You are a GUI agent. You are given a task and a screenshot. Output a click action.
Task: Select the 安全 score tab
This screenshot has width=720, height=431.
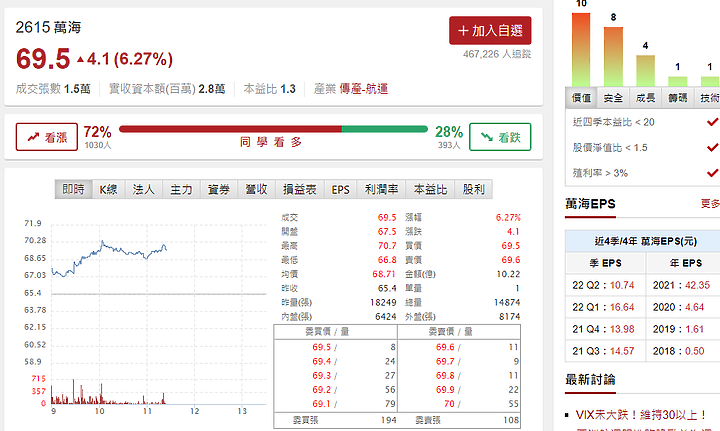[x=613, y=97]
